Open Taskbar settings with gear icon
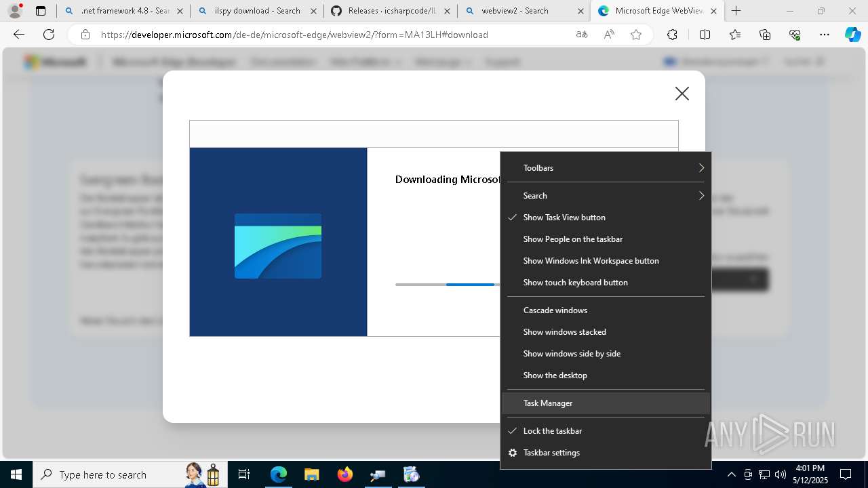This screenshot has height=488, width=868. click(x=606, y=453)
